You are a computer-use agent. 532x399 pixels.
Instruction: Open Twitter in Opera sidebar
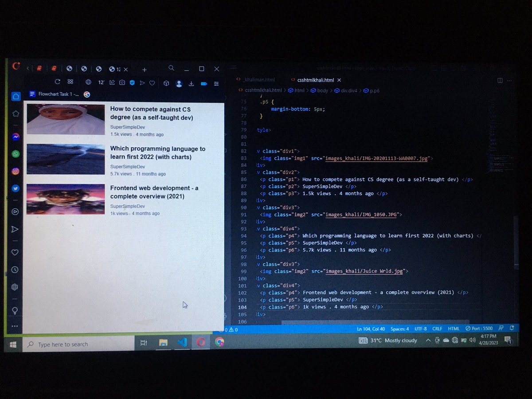pos(16,188)
